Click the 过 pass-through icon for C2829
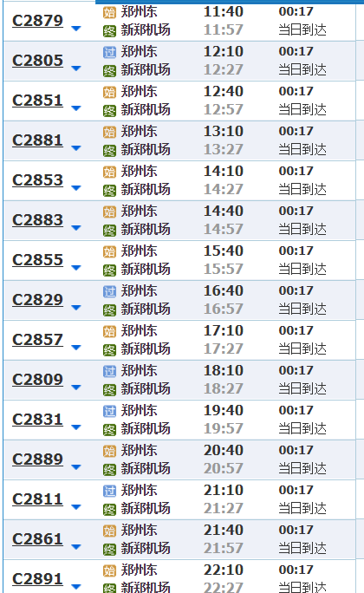This screenshot has width=364, height=593. 109,291
